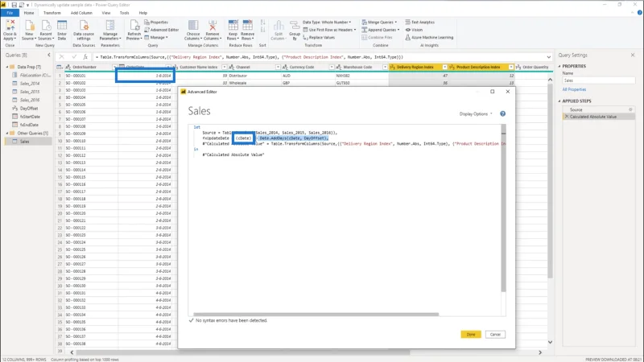Screen dimensions: 644x362
Task: Click the Group By icon
Action: (295, 30)
